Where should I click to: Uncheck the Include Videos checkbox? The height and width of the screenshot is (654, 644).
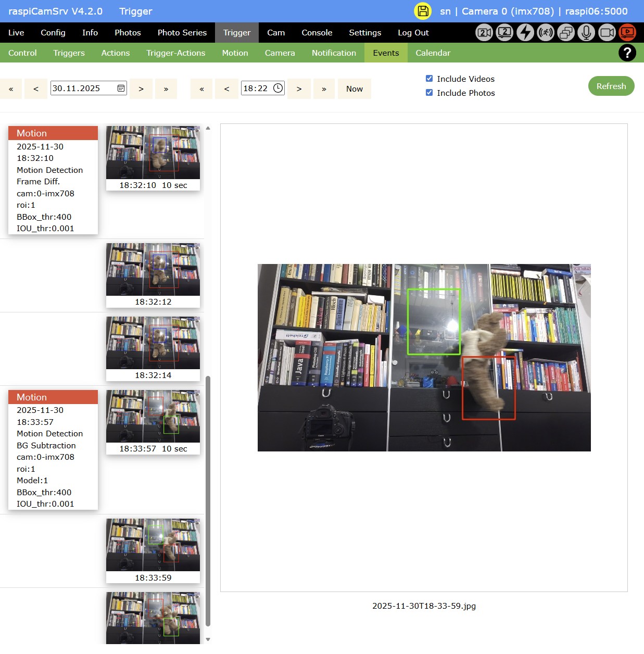click(429, 79)
